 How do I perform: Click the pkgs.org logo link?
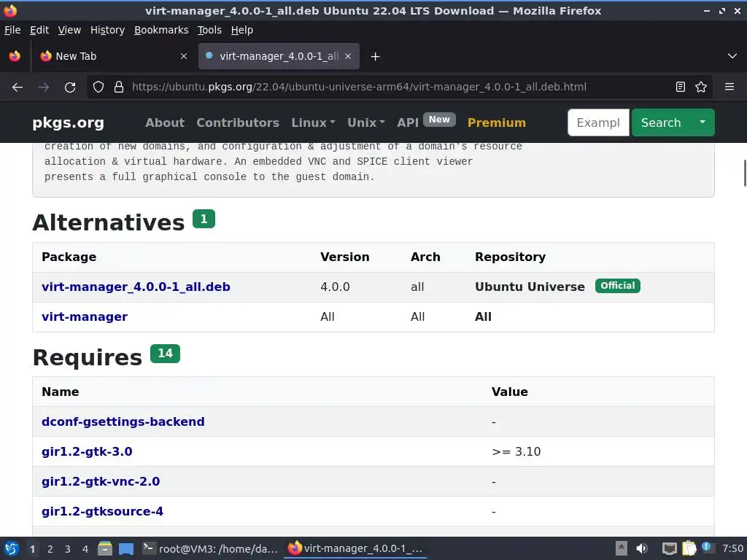68,122
